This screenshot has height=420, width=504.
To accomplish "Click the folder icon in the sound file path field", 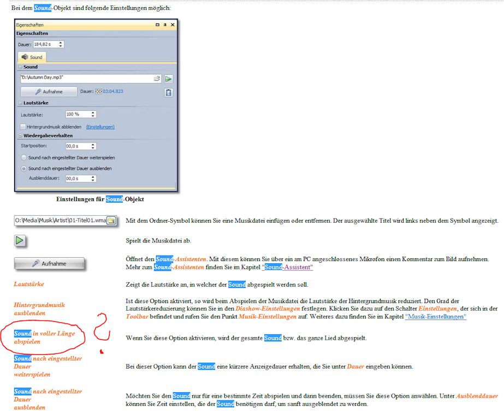I will pyautogui.click(x=157, y=79).
